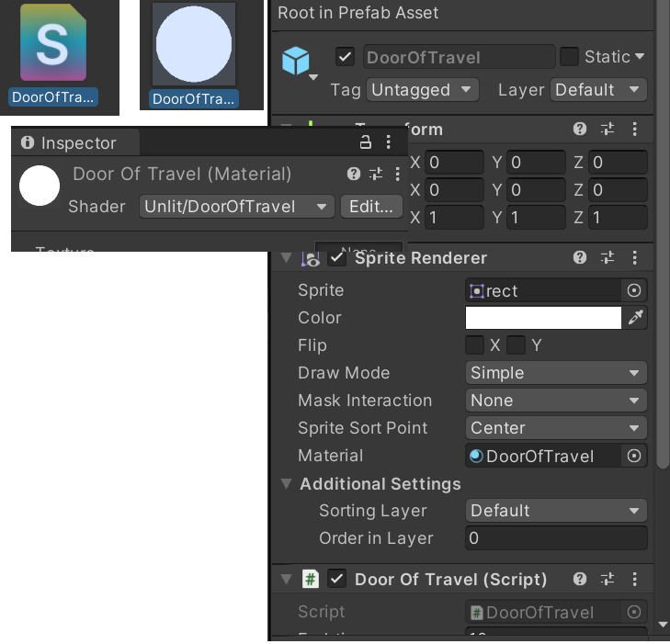The height and width of the screenshot is (644, 670).
Task: Open the Sprite Renderer more options menu
Action: (x=634, y=257)
